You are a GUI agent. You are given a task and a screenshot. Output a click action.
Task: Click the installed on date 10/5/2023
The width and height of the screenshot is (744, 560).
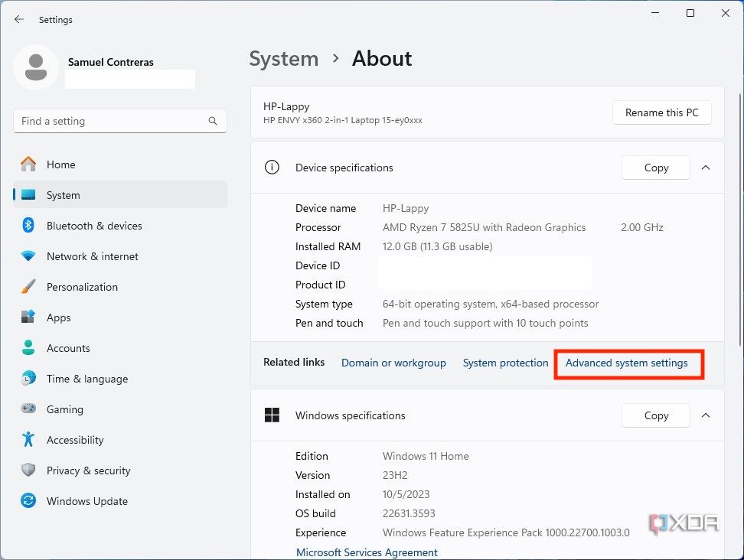(x=406, y=494)
